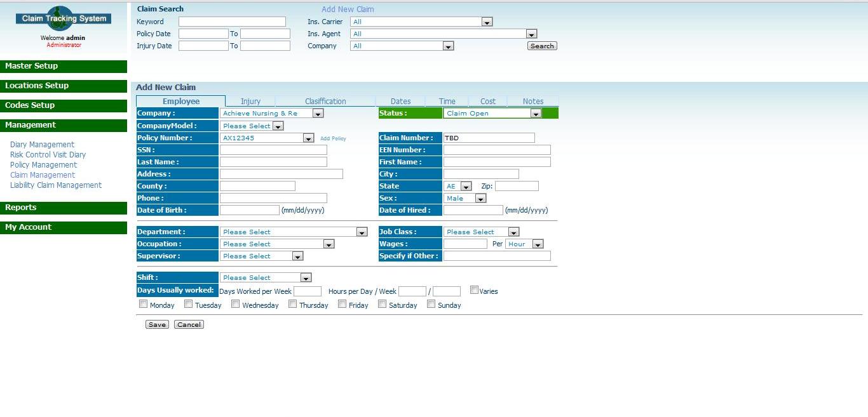
Task: Focus the EEN Number field
Action: click(497, 150)
